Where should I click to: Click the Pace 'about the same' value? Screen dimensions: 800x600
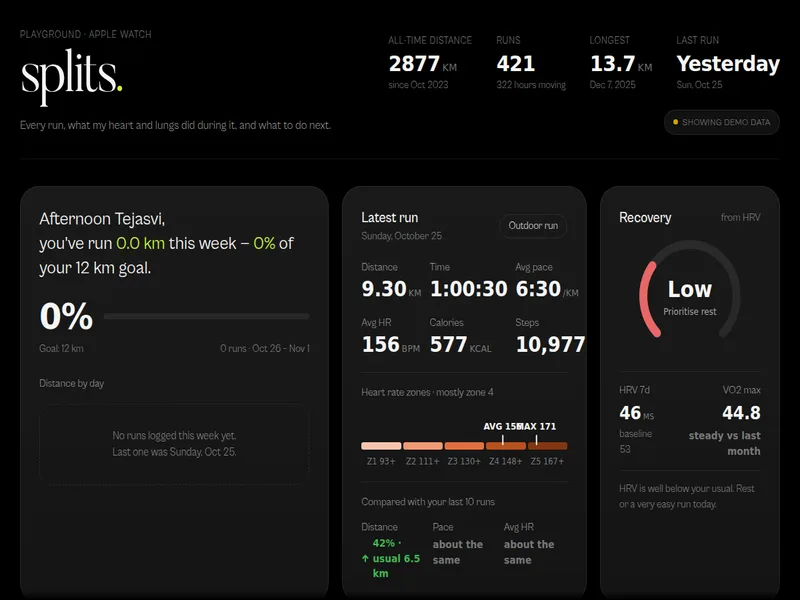(458, 552)
